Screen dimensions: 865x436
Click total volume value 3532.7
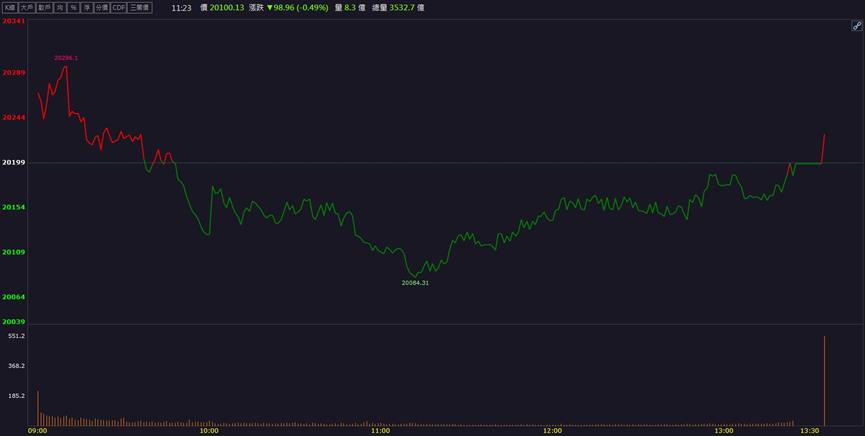point(402,8)
